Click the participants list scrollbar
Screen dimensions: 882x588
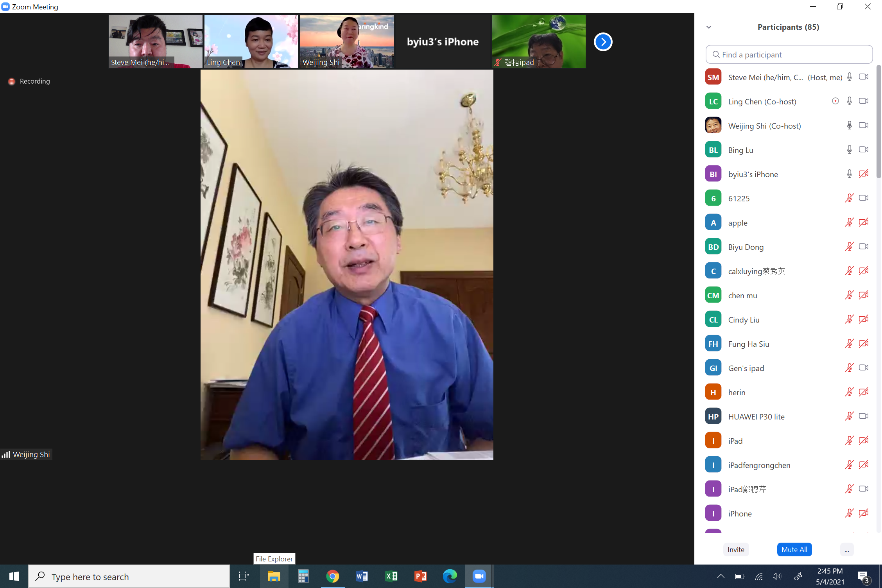(x=878, y=121)
